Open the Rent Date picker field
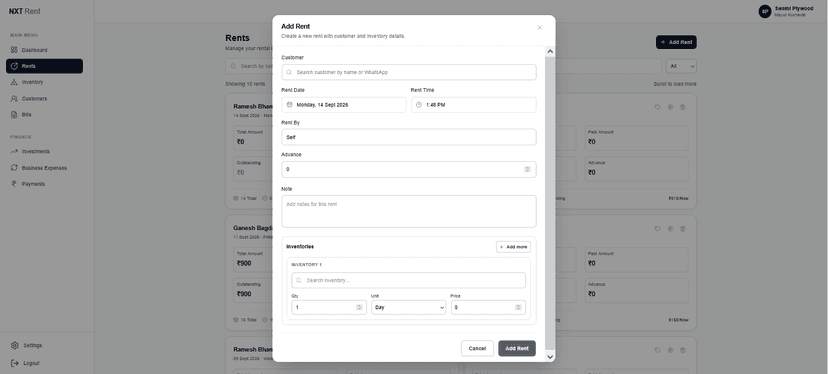This screenshot has height=374, width=828. [x=344, y=105]
